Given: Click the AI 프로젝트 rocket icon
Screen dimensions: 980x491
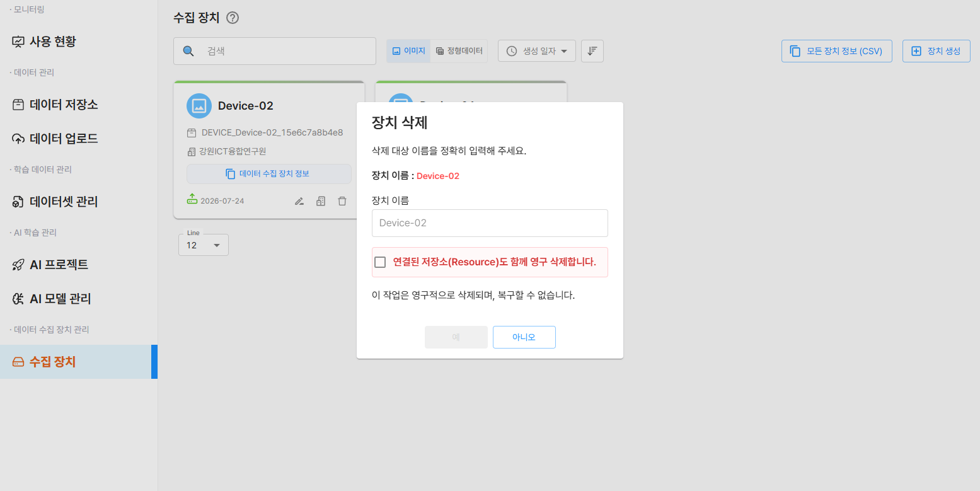Looking at the screenshot, I should [x=18, y=265].
